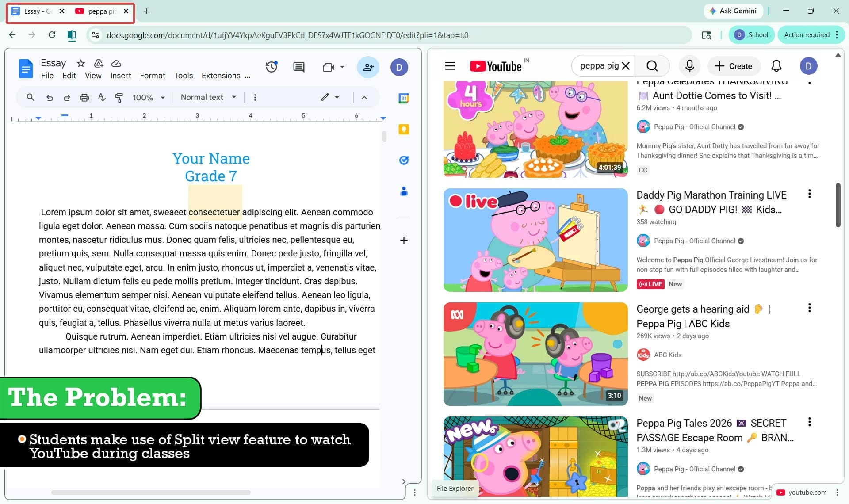
Task: Go to YouTube home via logo
Action: [496, 66]
